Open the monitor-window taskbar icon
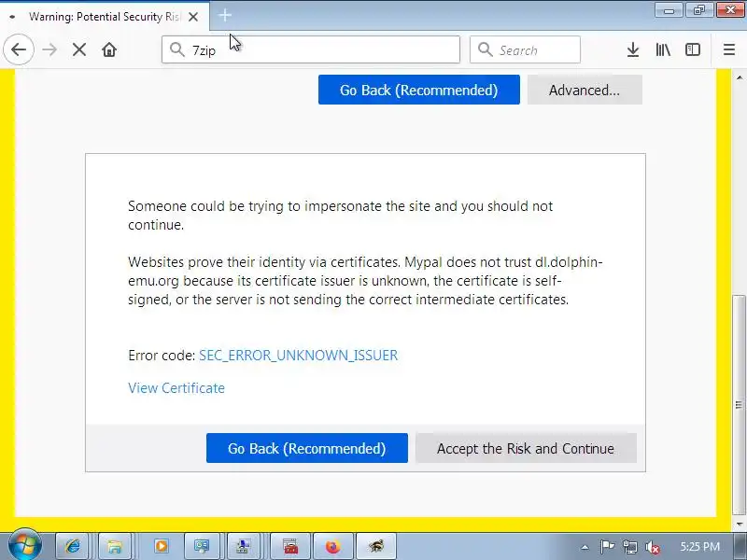 [x=202, y=546]
